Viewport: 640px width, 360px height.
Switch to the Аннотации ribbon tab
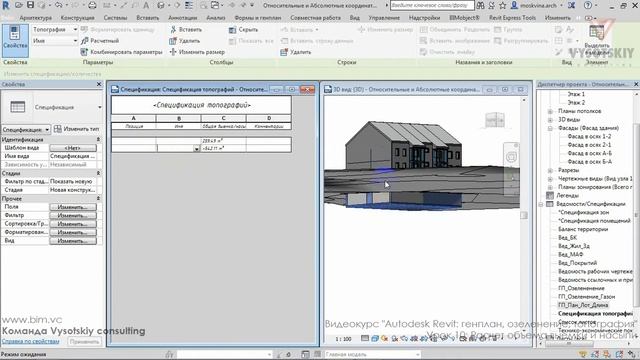coord(182,18)
